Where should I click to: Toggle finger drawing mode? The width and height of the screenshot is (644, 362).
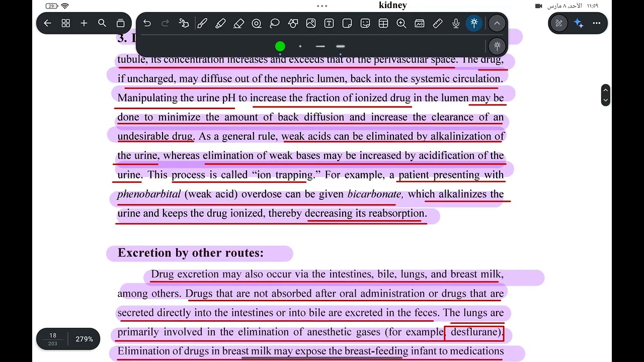point(184,23)
